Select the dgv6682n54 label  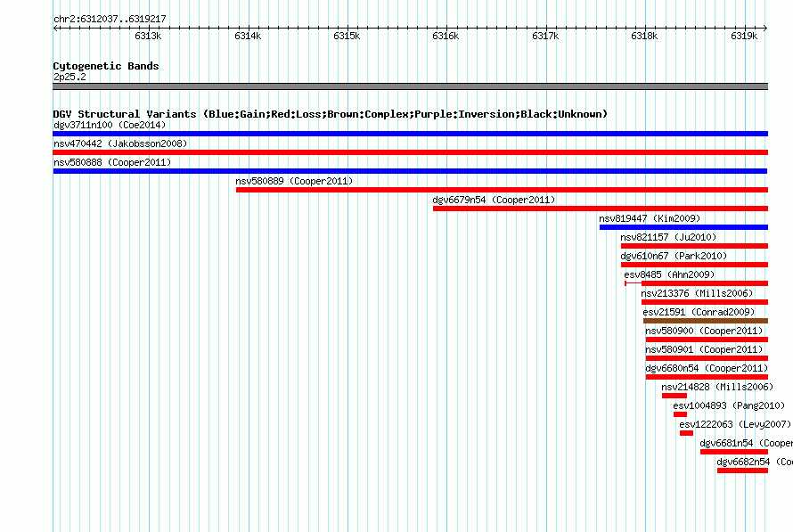click(x=755, y=462)
